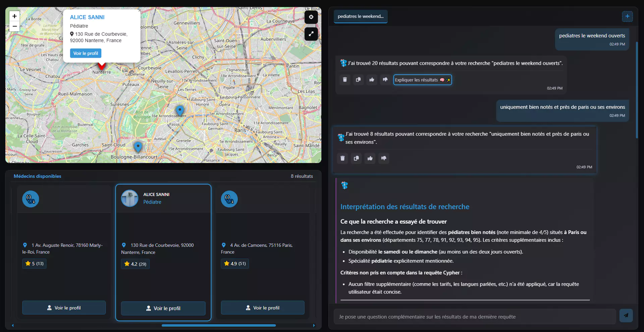Click the 4.9 (51) rating badge
Image resolution: width=644 pixels, height=332 pixels.
[x=235, y=264]
